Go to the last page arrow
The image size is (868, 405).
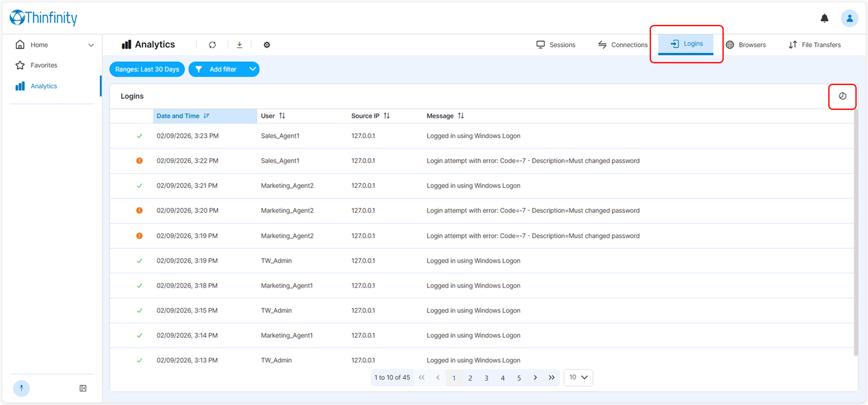click(552, 377)
